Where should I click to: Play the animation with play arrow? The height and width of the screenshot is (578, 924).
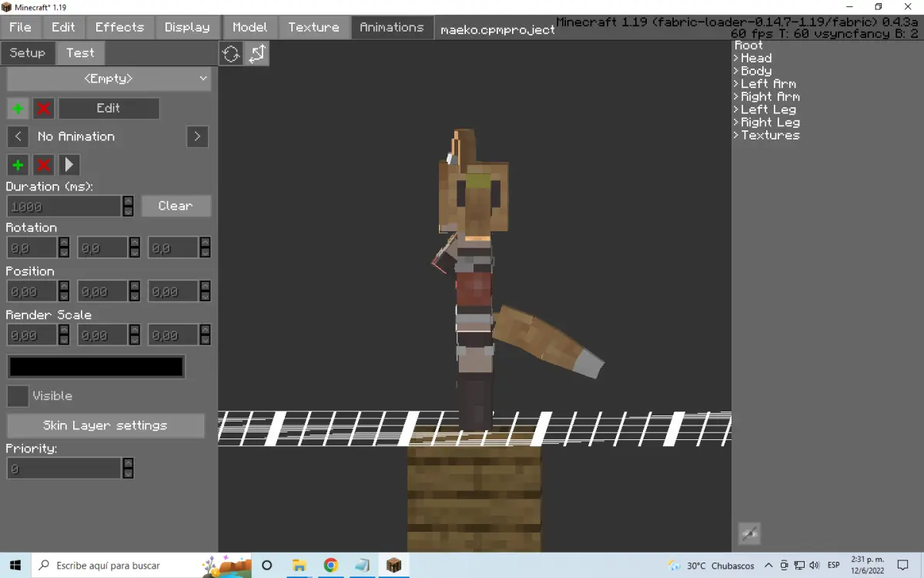[x=69, y=165]
